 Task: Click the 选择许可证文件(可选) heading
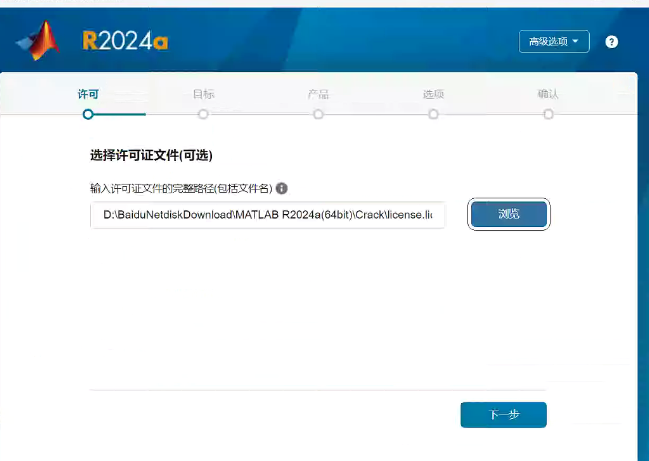coord(151,156)
